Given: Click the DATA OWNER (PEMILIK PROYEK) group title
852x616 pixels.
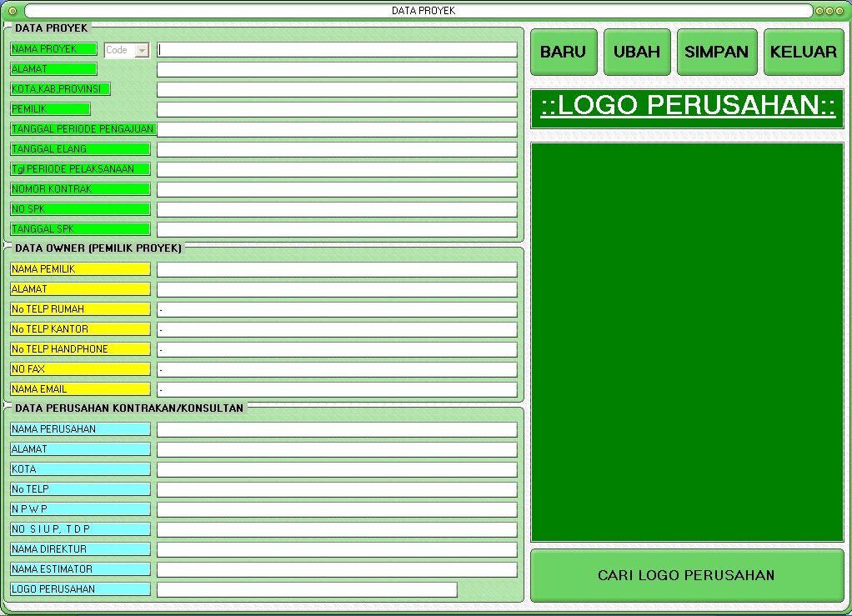Looking at the screenshot, I should pyautogui.click(x=98, y=248).
